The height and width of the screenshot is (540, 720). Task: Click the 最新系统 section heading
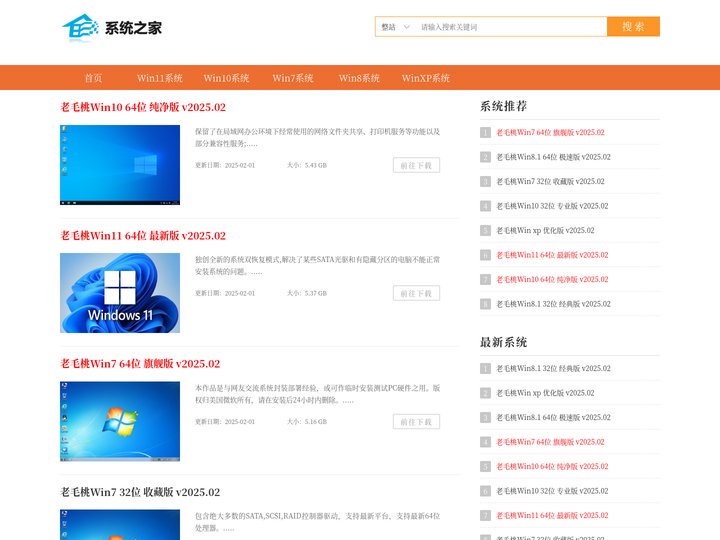pos(503,342)
